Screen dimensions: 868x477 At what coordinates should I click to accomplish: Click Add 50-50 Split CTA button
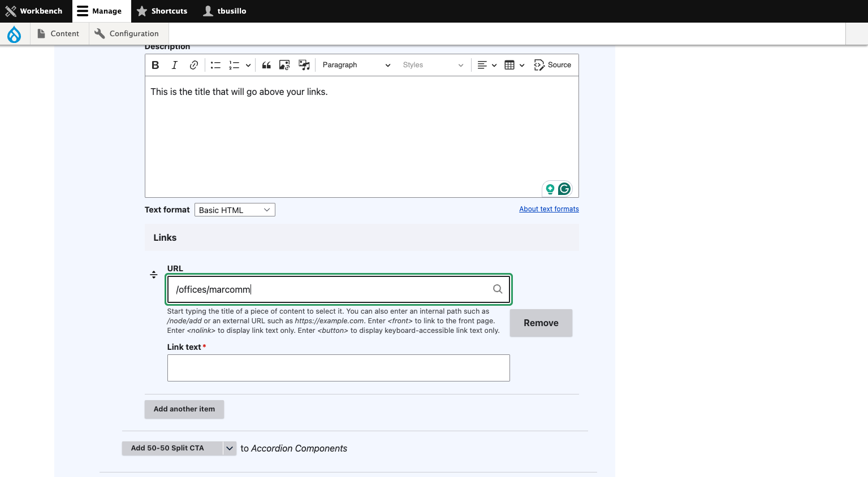coord(172,448)
